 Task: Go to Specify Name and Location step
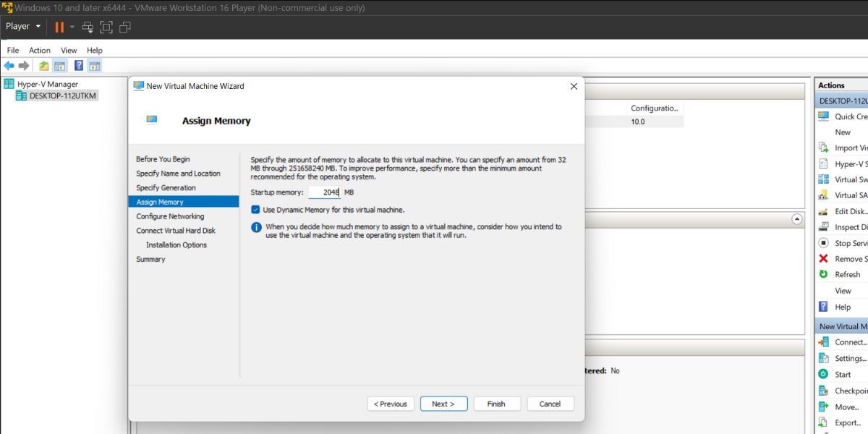coord(178,174)
